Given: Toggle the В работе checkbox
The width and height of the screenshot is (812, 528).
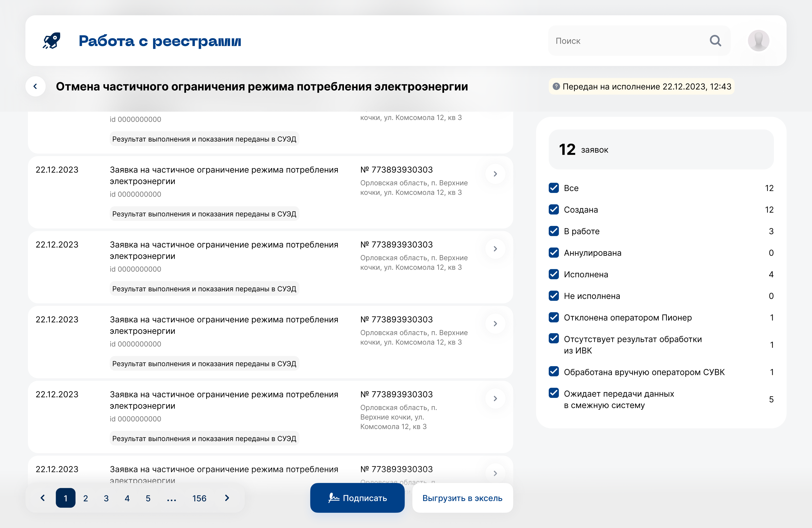Looking at the screenshot, I should [554, 231].
